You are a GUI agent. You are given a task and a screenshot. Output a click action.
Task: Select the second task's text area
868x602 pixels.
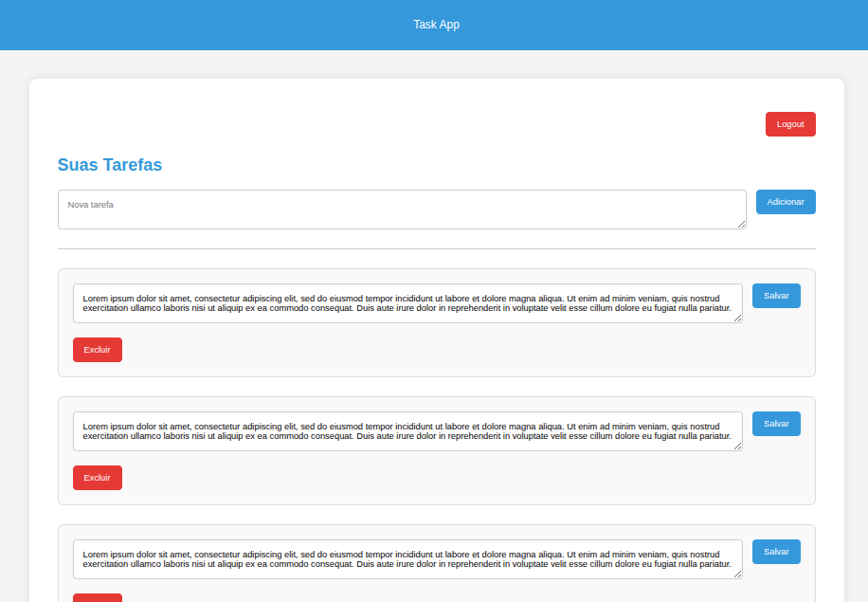[407, 431]
